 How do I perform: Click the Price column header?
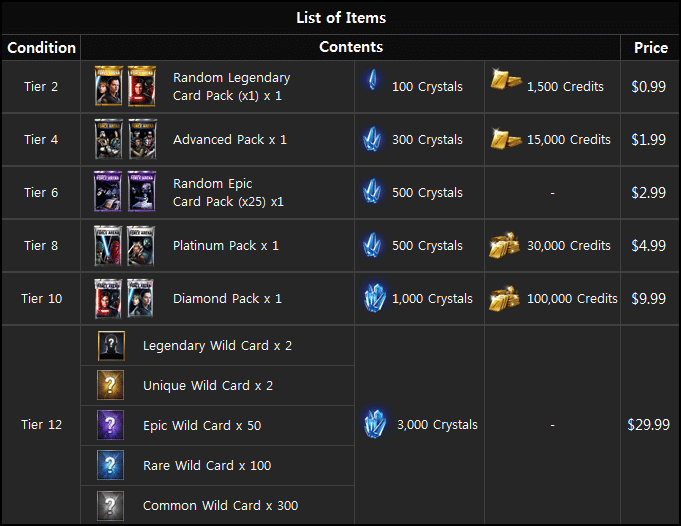click(x=651, y=47)
